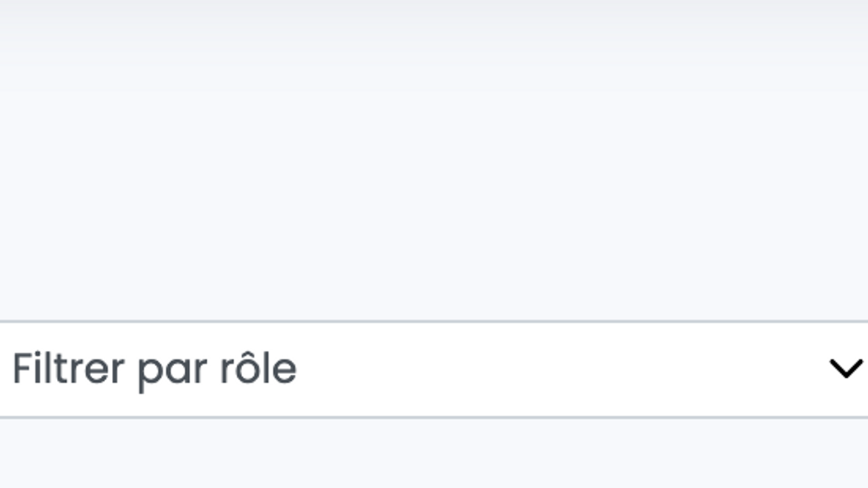Choose the Filtrer par rôle filter menu

(434, 369)
